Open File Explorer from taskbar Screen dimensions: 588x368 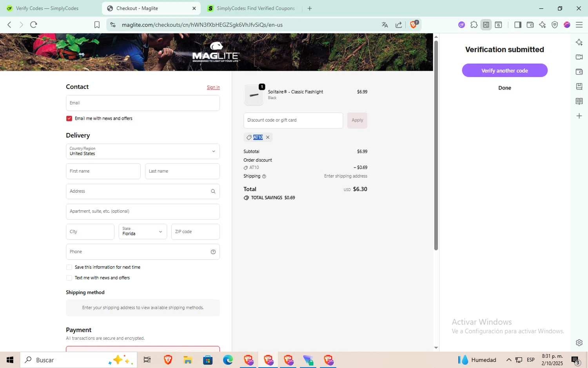(187, 360)
